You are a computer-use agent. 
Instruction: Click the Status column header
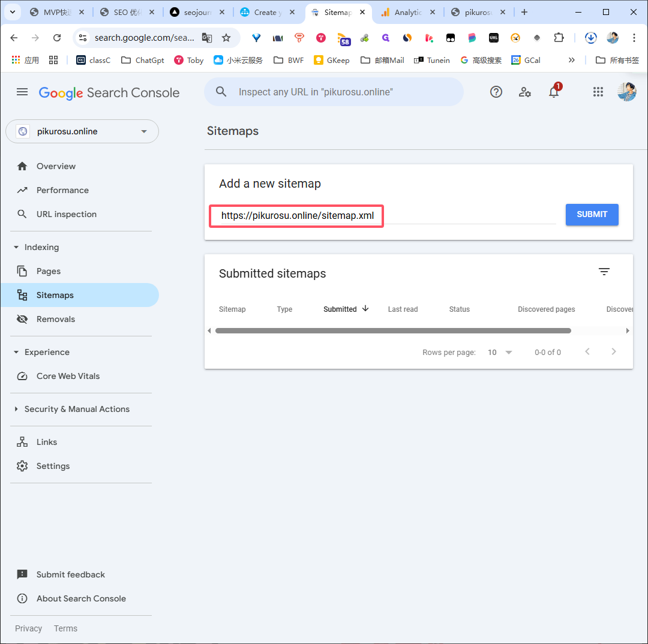coord(459,309)
